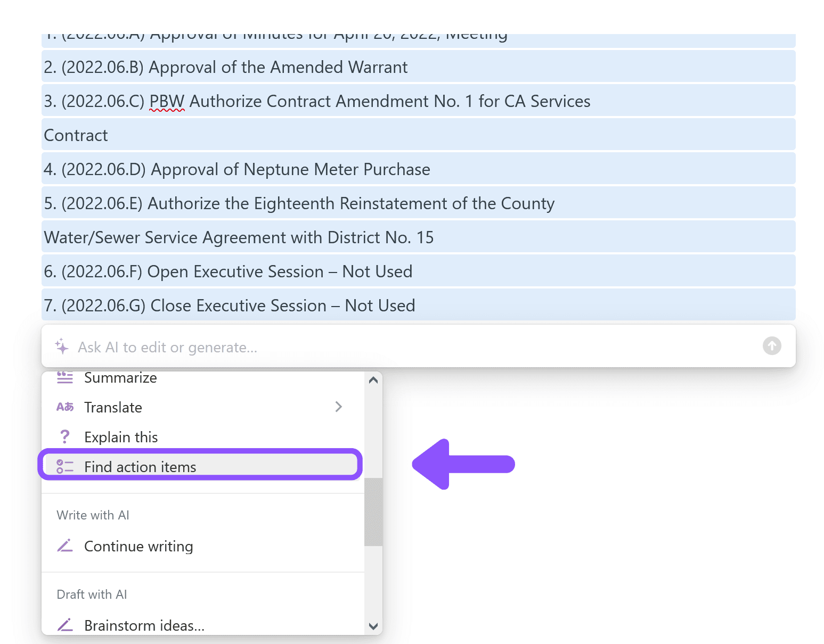Click the menu scrollbar up arrow

(x=373, y=380)
